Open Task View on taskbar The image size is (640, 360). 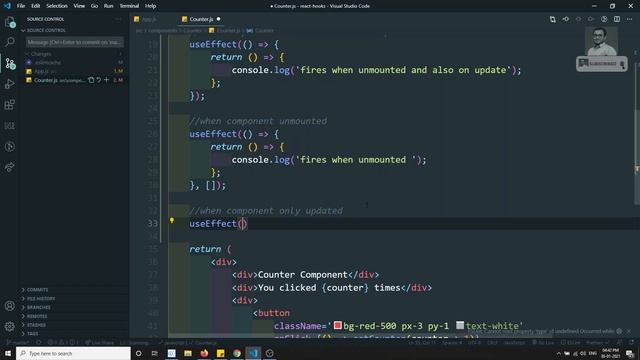coord(155,353)
